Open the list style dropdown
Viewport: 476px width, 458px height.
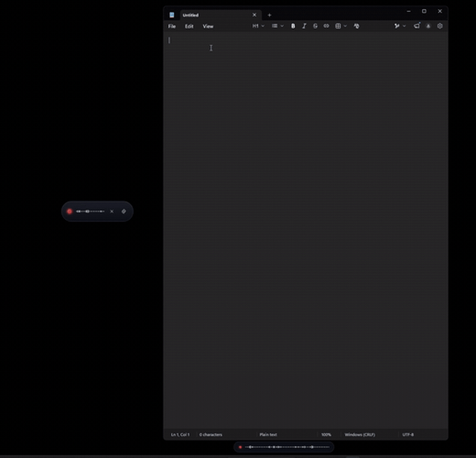point(277,26)
